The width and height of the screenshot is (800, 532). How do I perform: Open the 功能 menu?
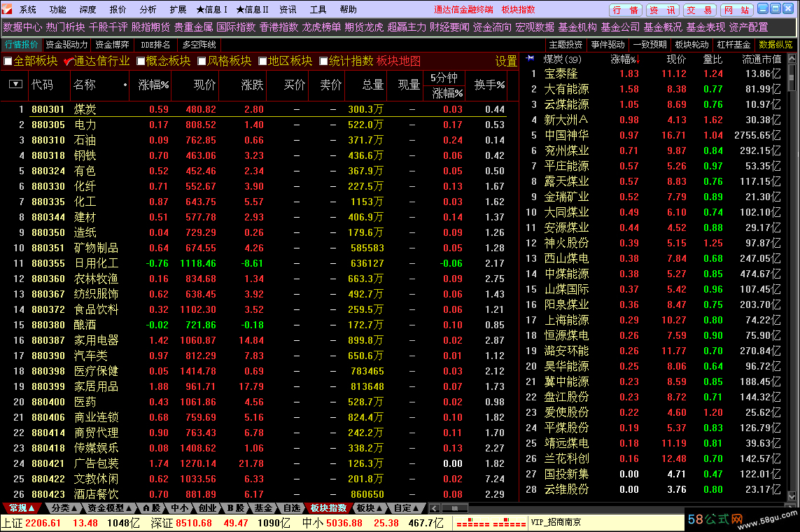pos(57,9)
